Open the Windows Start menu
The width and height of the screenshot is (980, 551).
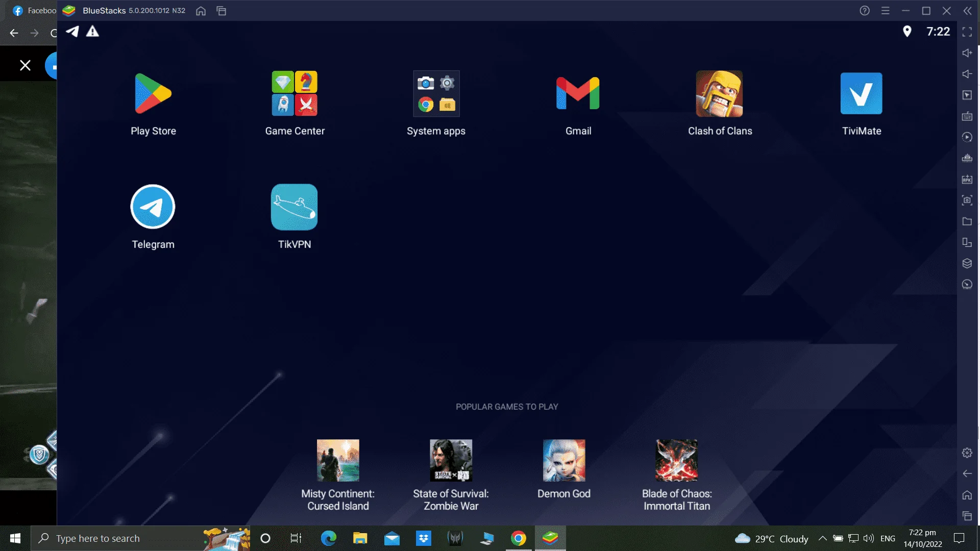[x=15, y=538]
